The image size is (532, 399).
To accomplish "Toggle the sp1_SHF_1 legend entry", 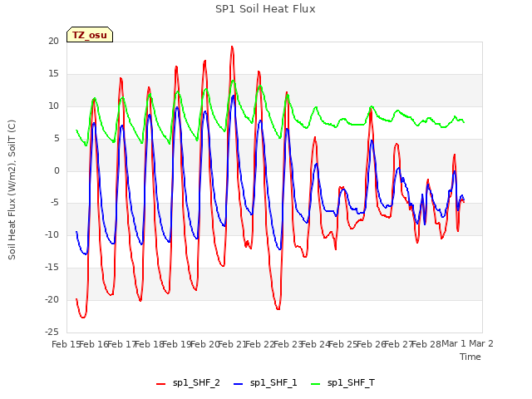I will pos(265,383).
